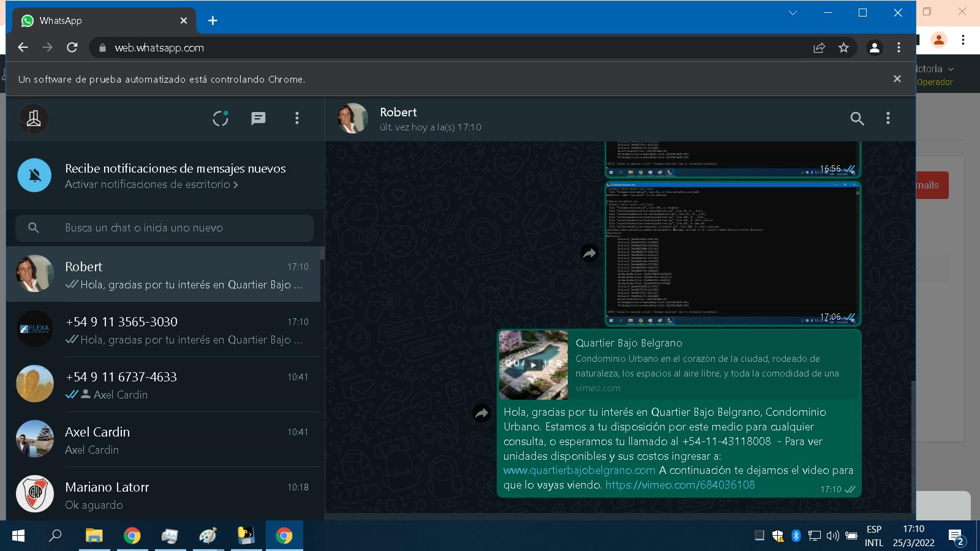Screen dimensions: 980x551
Task: Activate desktop notifications link
Action: pyautogui.click(x=151, y=184)
